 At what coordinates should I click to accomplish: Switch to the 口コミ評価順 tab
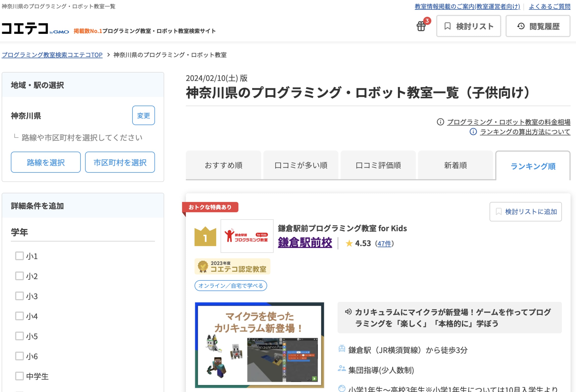pyautogui.click(x=378, y=165)
